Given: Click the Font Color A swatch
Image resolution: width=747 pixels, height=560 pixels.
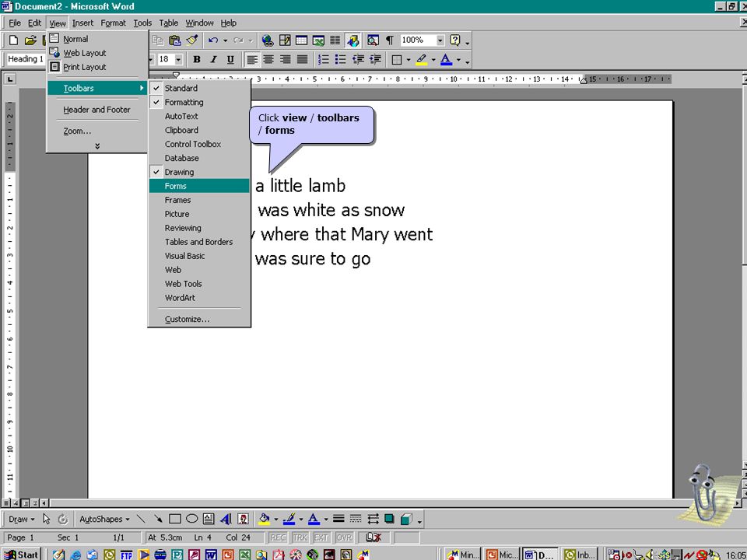Looking at the screenshot, I should (447, 60).
